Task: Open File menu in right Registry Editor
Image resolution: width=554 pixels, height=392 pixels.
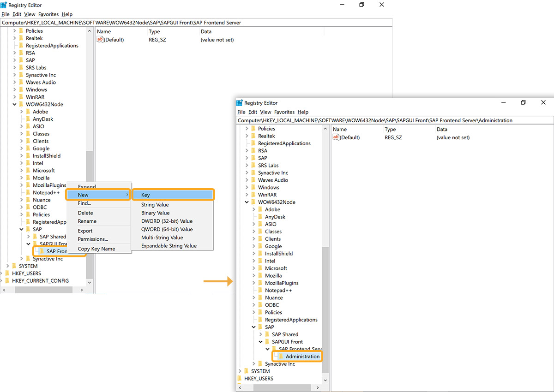Action: coord(241,112)
